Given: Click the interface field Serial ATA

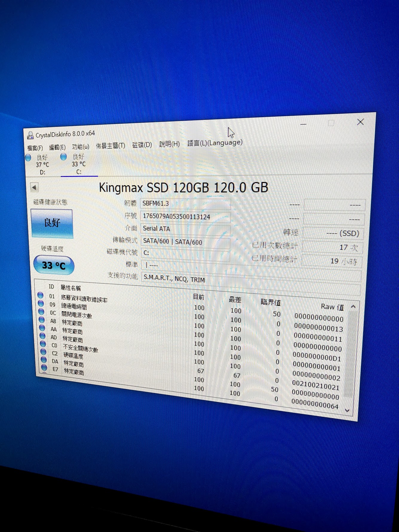Looking at the screenshot, I should tap(185, 229).
